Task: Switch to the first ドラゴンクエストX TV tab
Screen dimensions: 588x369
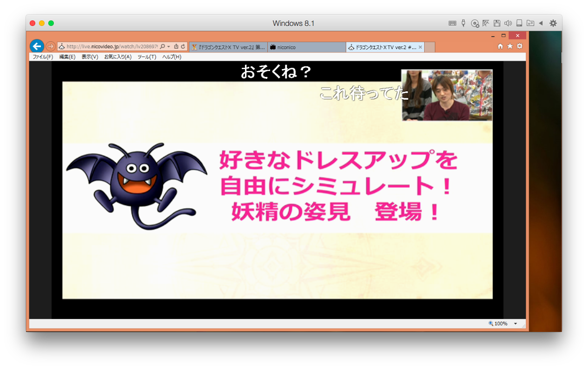Action: click(228, 47)
